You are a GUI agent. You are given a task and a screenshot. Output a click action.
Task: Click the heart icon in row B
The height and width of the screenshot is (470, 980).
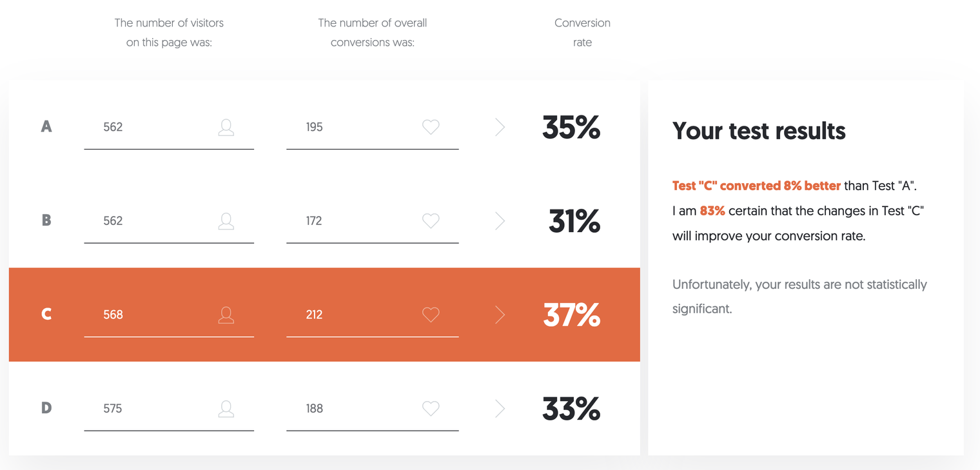pos(431,221)
